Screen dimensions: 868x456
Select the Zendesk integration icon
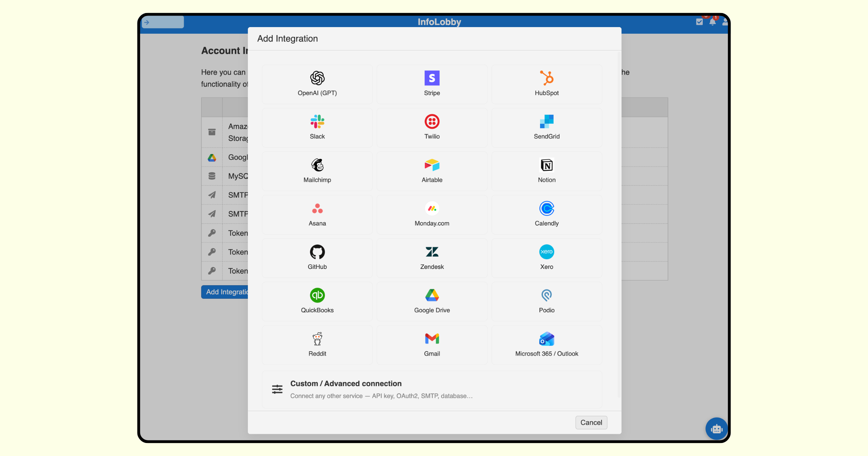tap(432, 252)
